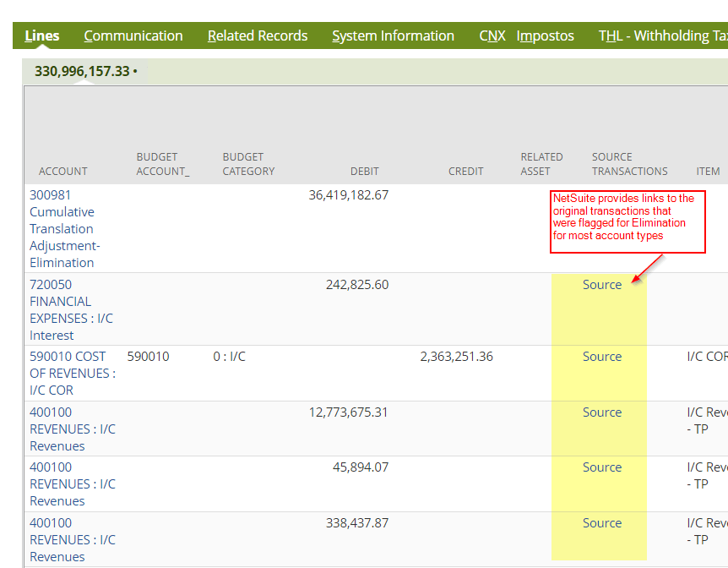Select budget account value 590010
The height and width of the screenshot is (568, 728).
coord(148,357)
